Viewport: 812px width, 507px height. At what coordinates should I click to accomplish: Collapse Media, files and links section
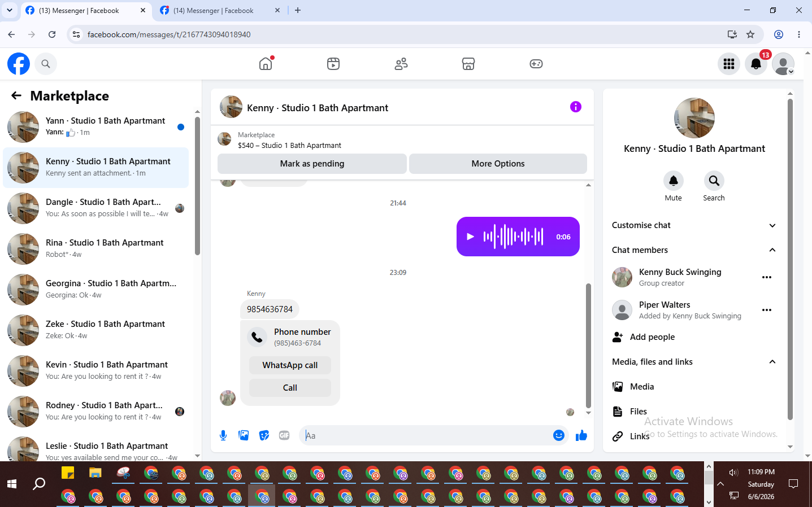(x=694, y=362)
